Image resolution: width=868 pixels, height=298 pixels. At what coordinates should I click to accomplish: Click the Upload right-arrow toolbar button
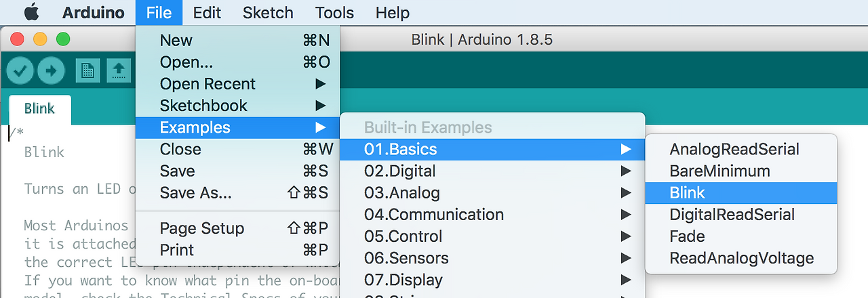[51, 70]
